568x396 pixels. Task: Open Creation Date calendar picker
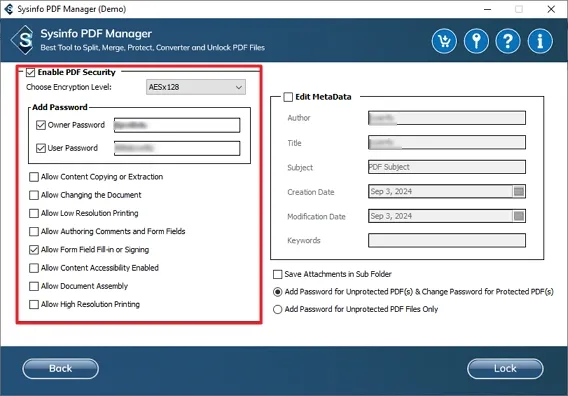coord(519,191)
